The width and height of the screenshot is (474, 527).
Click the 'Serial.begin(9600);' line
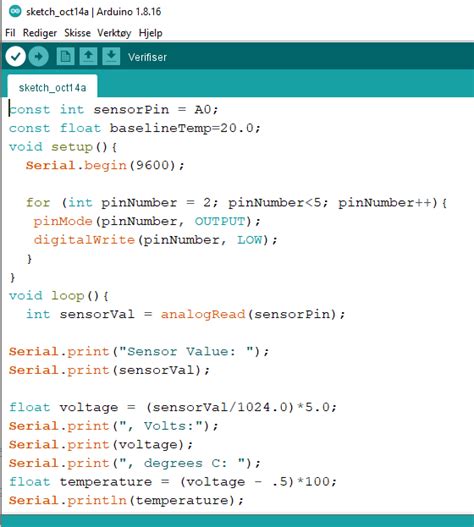(x=105, y=165)
